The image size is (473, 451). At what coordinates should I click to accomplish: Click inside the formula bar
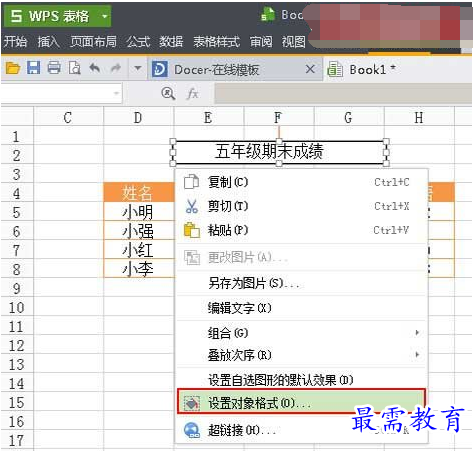tap(343, 93)
